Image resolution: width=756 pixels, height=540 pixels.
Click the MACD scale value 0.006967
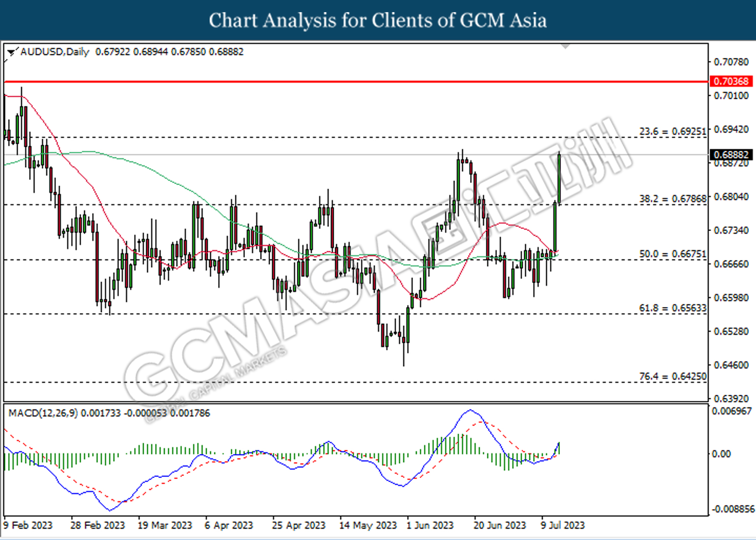click(x=731, y=411)
